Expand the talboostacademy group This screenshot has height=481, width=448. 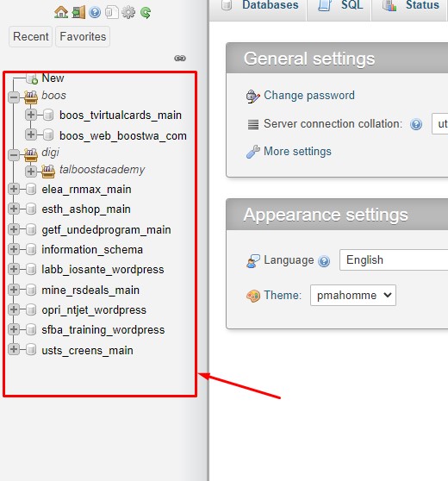(x=31, y=171)
